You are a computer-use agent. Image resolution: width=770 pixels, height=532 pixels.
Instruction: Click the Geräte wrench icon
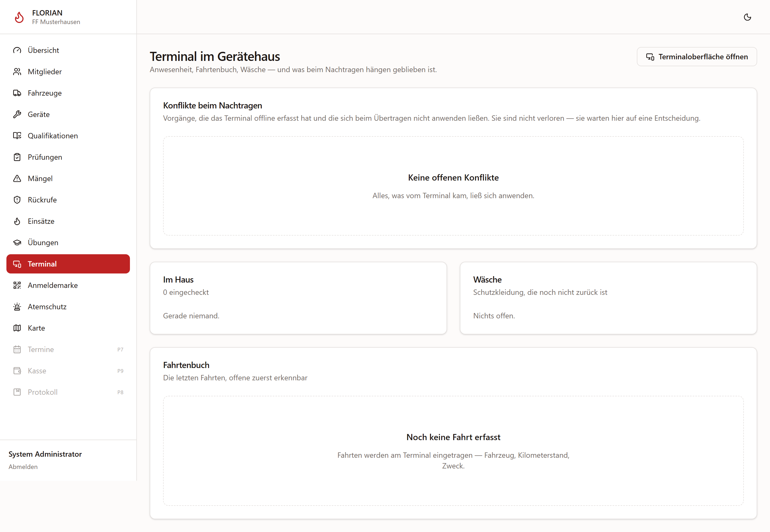(x=17, y=114)
